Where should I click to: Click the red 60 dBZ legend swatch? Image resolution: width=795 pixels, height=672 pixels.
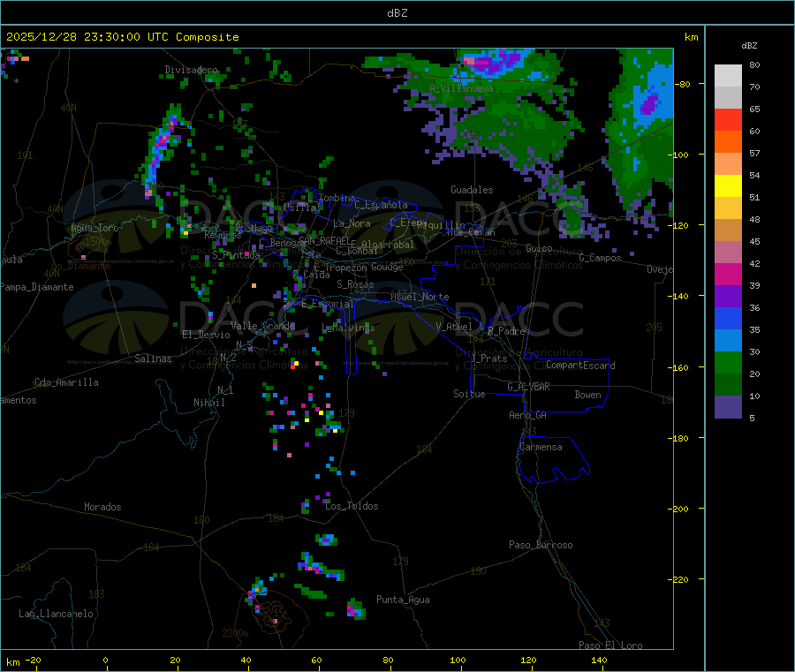click(x=728, y=119)
